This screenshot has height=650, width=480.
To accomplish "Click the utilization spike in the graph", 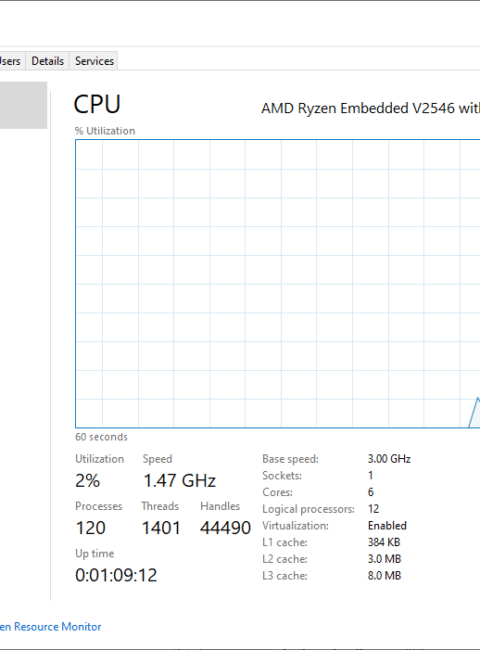I will click(475, 412).
